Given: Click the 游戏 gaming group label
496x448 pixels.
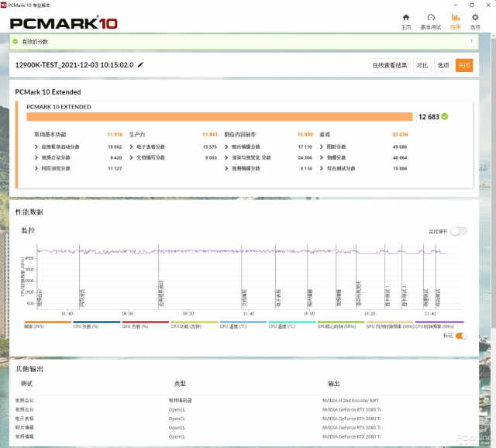Looking at the screenshot, I should coord(325,134).
